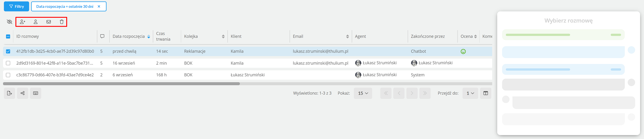This screenshot has height=139, width=644.
Task: Click the System cell in Zakończone przez
Action: 418,75
